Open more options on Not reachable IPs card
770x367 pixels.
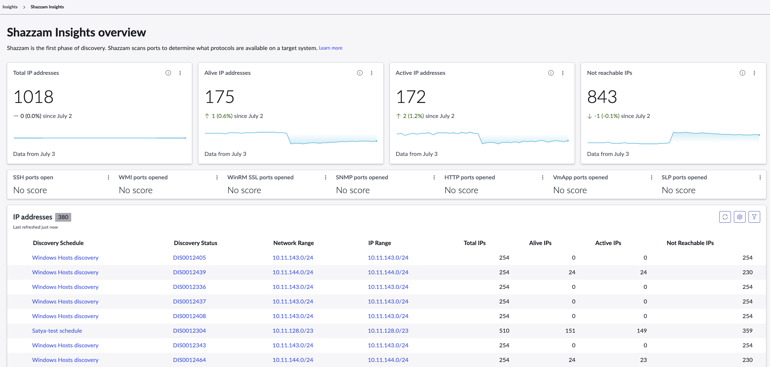click(754, 73)
